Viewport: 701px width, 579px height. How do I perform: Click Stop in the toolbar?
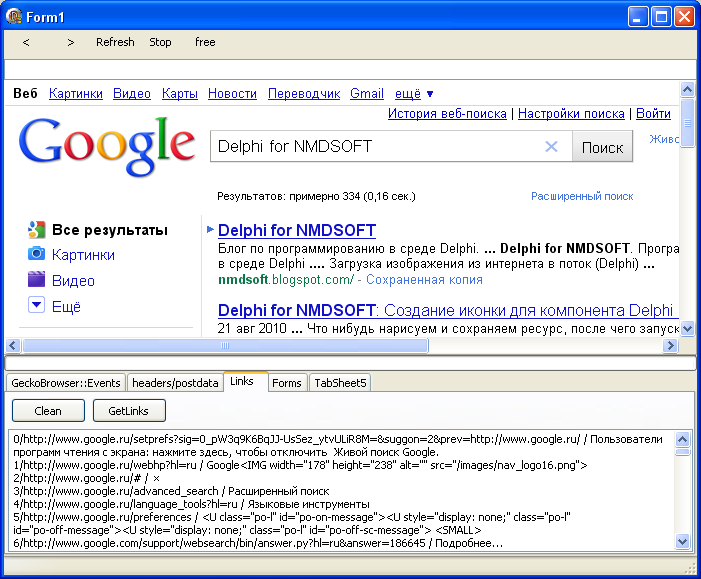[160, 42]
